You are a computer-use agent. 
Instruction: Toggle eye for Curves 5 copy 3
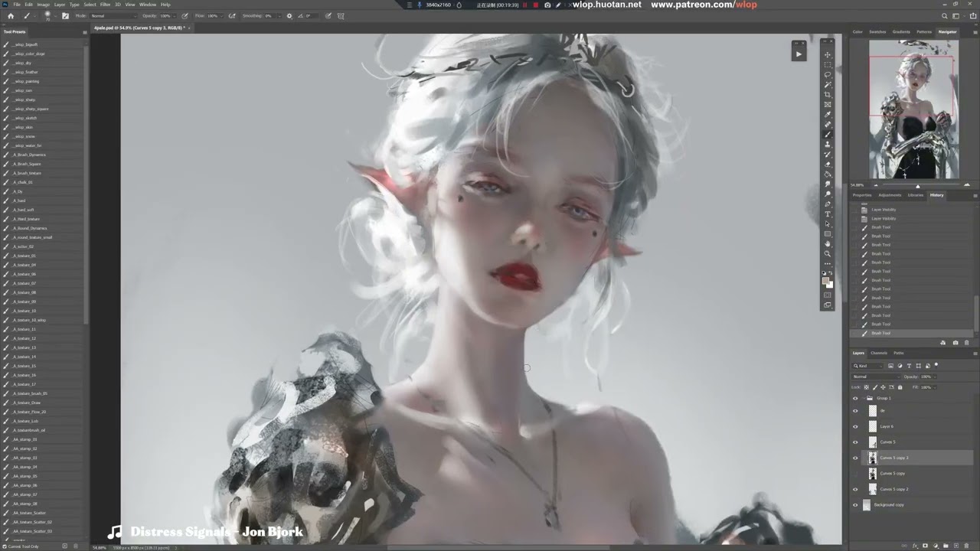(x=855, y=458)
